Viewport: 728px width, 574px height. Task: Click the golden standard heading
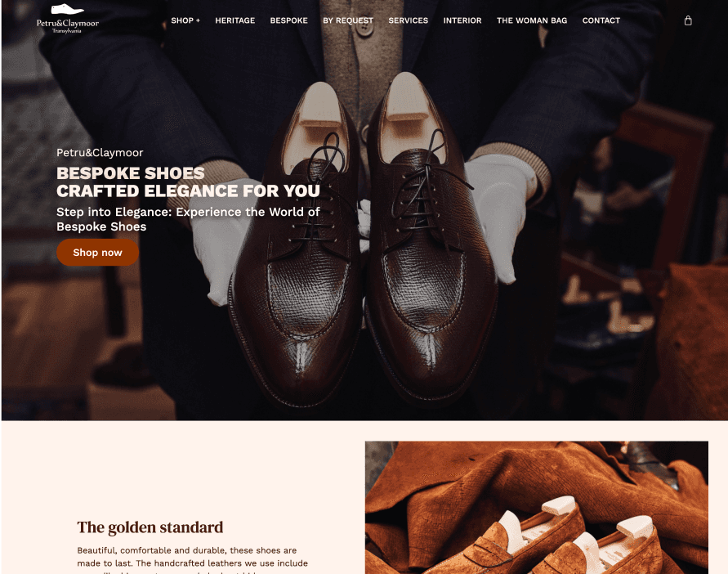(150, 527)
